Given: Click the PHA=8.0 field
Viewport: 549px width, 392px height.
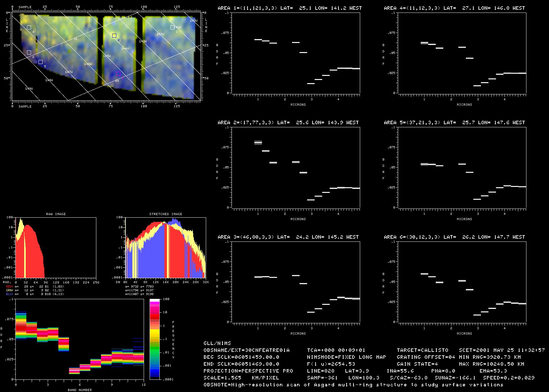Looking at the screenshot, I should 443,371.
